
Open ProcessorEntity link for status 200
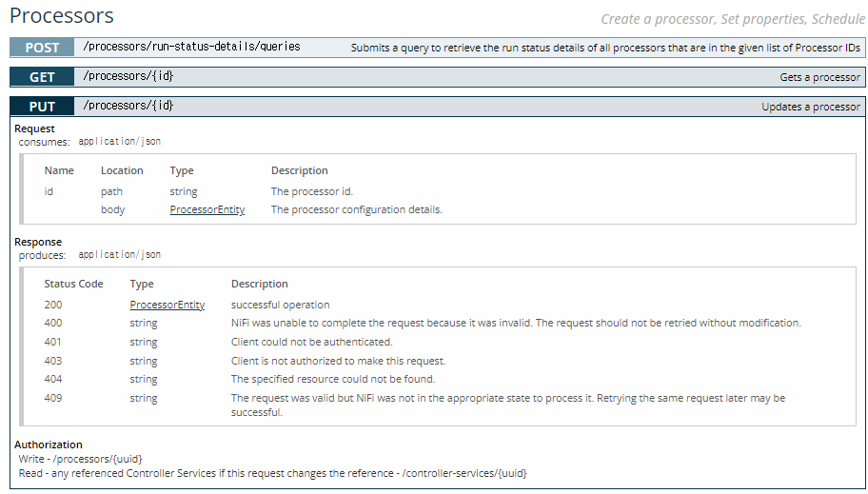[x=168, y=305]
